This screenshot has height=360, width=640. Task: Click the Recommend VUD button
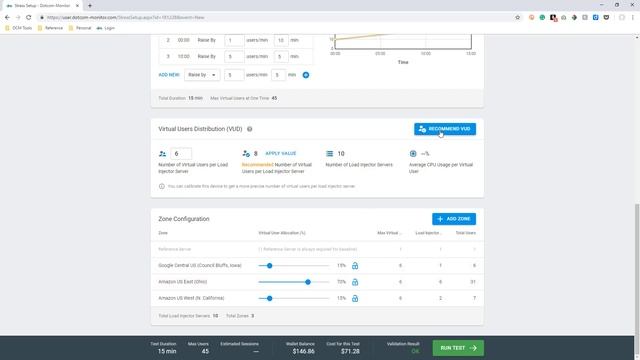[445, 129]
